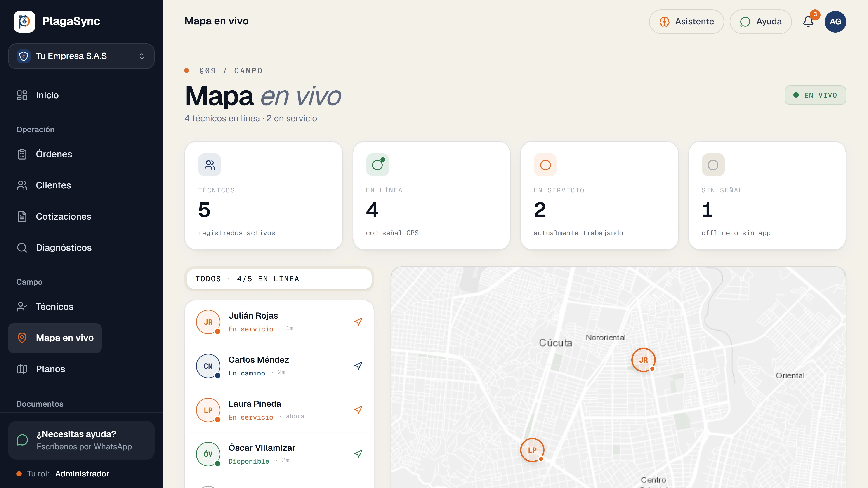Click the Laura Pineda name
This screenshot has height=488, width=868.
click(255, 404)
